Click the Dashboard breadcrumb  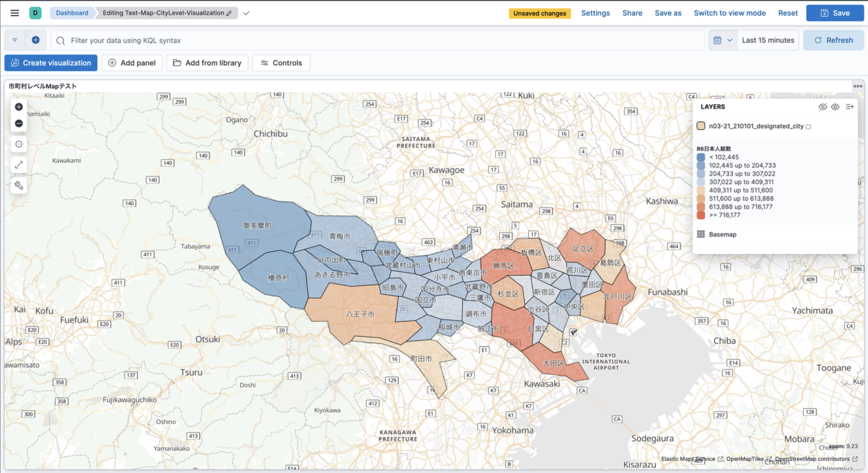coord(72,13)
